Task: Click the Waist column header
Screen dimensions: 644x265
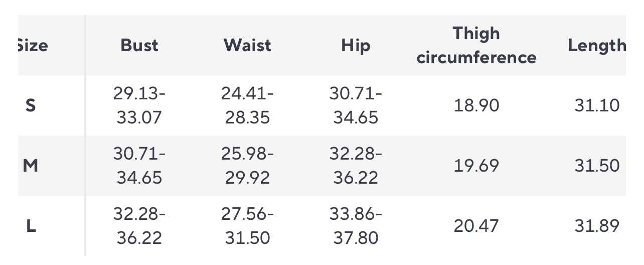Action: tap(247, 46)
